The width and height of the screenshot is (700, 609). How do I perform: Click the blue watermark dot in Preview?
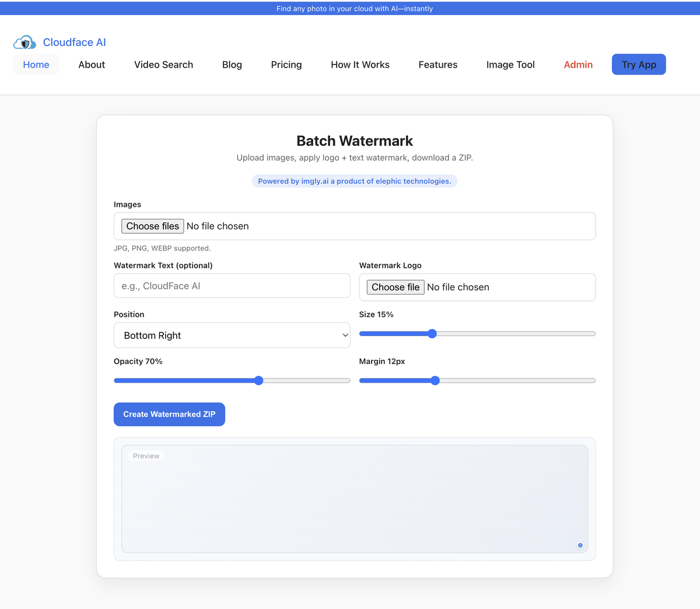tap(580, 545)
